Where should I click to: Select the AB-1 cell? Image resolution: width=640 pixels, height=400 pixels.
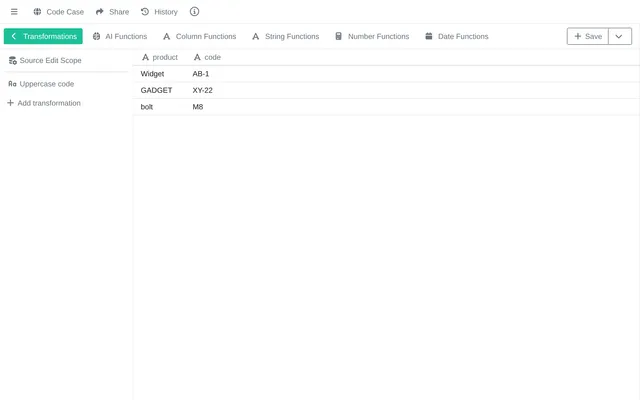click(x=201, y=74)
